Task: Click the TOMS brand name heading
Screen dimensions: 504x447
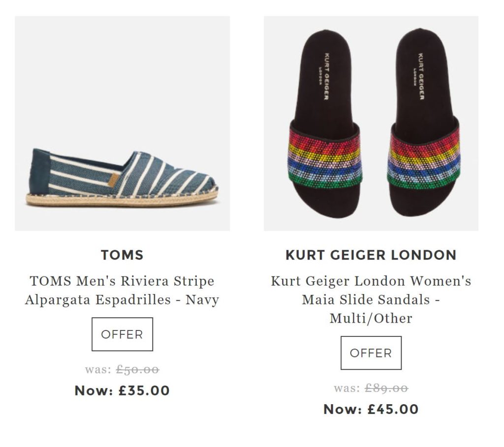Action: [122, 255]
